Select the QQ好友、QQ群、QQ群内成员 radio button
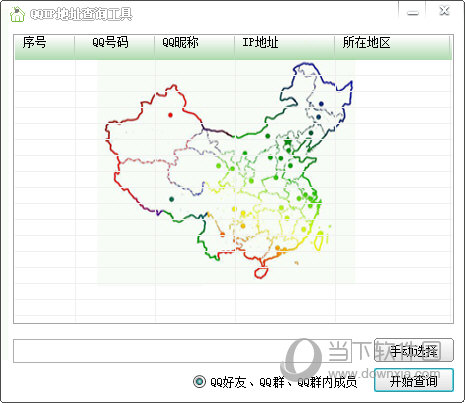Image resolution: width=465 pixels, height=403 pixels. coord(199,382)
